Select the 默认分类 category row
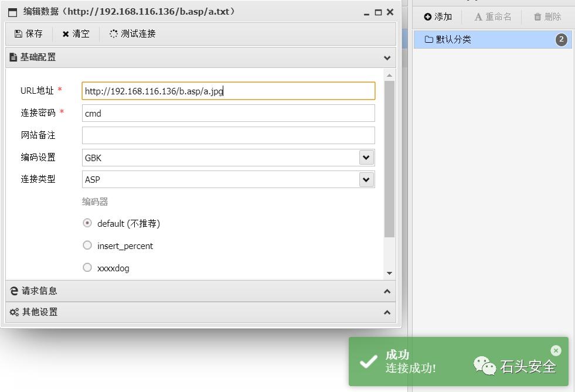This screenshot has height=392, width=575. (492, 40)
